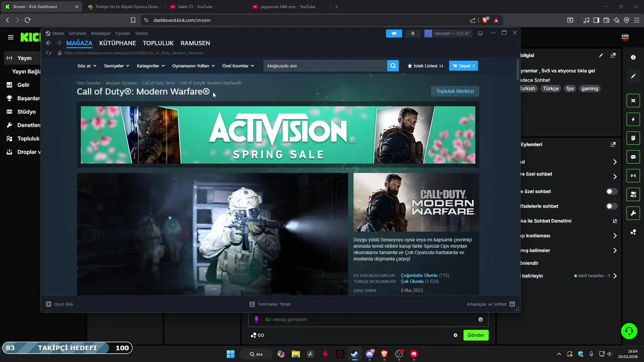Switch to Steam KÜTÜPHANE tab
The image size is (644, 362).
click(x=118, y=43)
